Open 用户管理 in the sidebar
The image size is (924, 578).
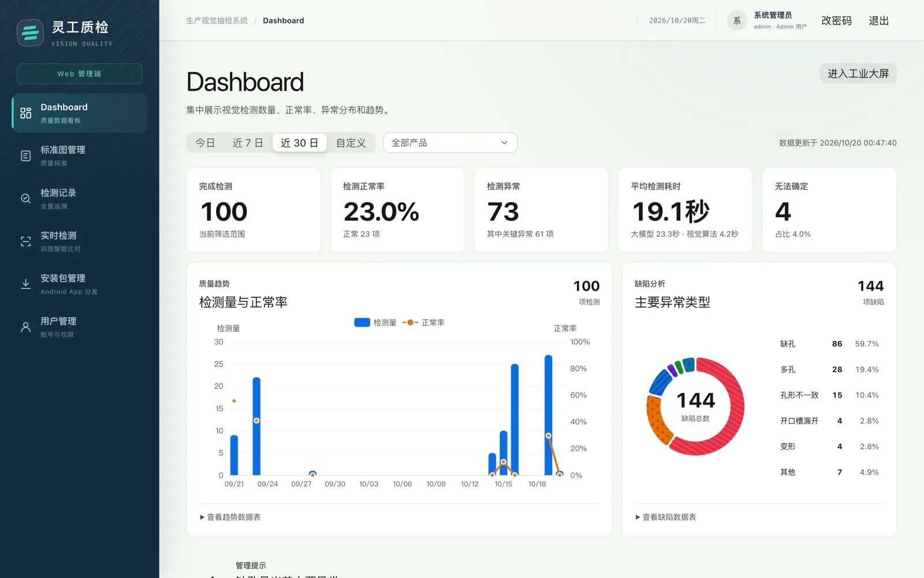tap(80, 327)
